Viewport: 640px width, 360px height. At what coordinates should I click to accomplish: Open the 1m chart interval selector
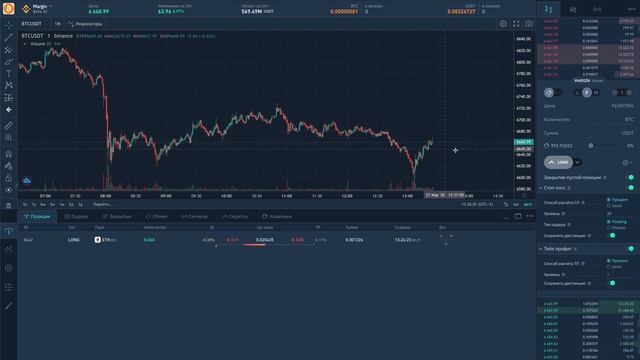pyautogui.click(x=58, y=24)
